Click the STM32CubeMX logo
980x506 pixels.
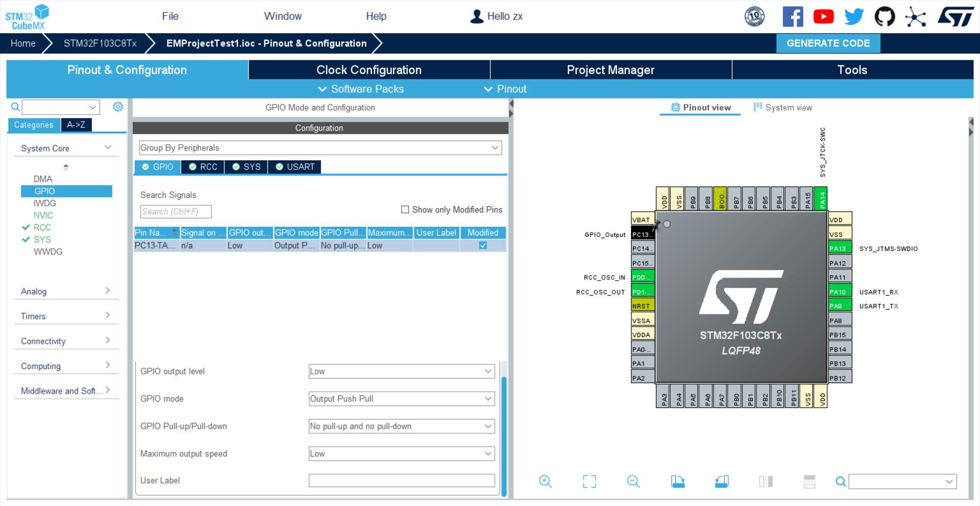coord(28,17)
